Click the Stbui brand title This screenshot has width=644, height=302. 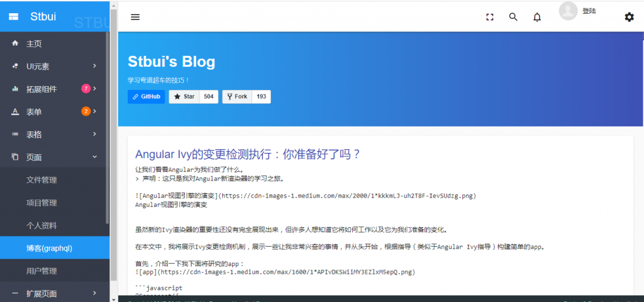click(x=43, y=17)
